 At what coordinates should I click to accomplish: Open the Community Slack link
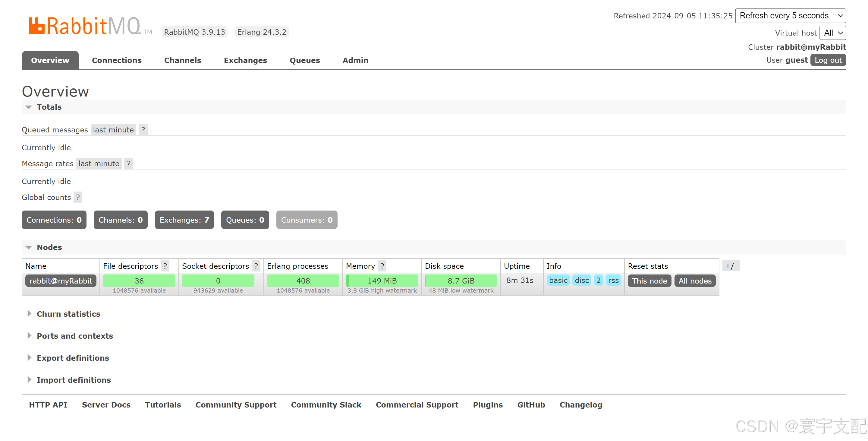(326, 405)
